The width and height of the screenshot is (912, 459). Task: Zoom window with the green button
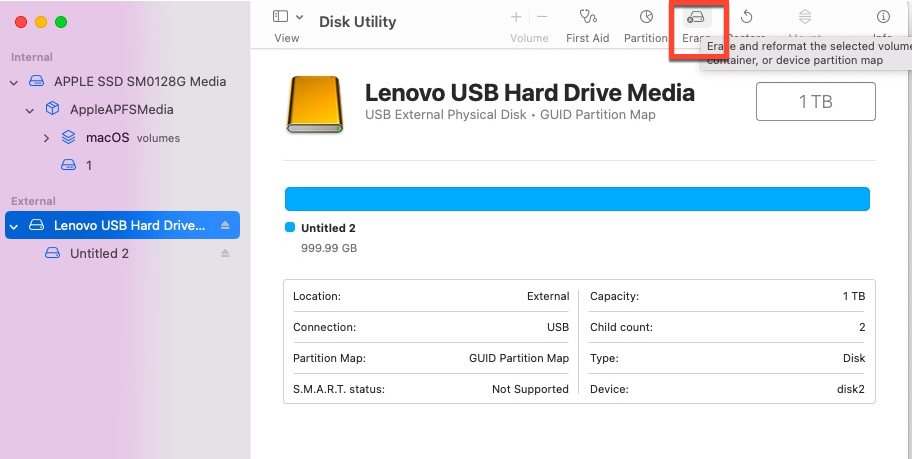61,22
